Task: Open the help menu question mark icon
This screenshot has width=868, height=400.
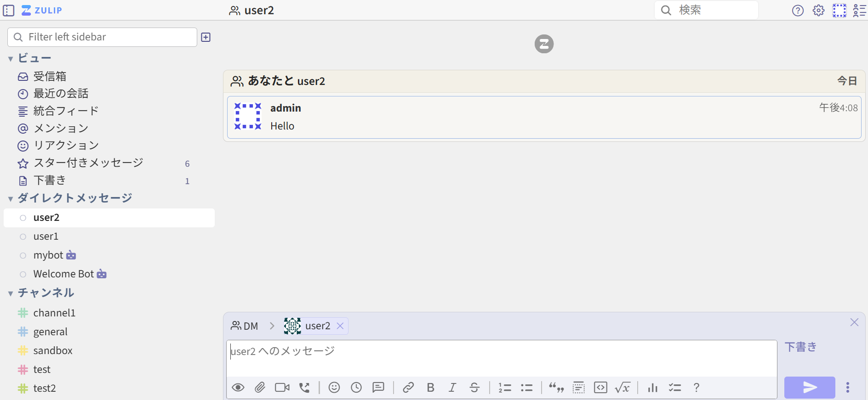Action: (x=798, y=11)
